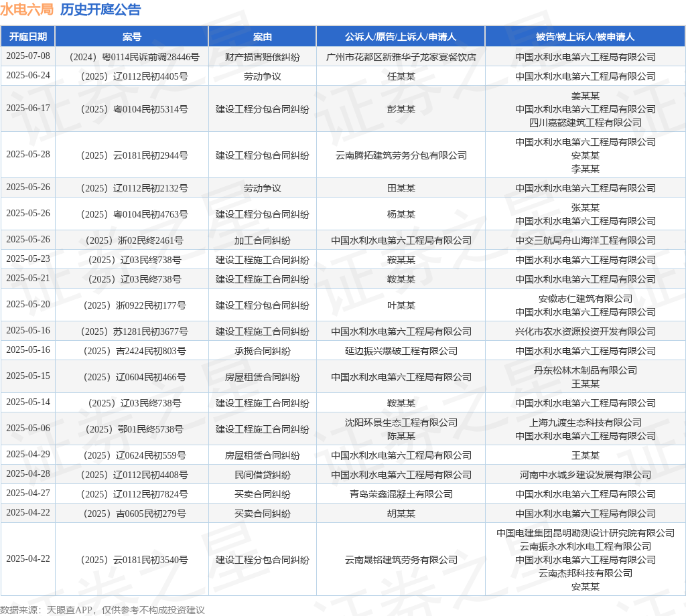The width and height of the screenshot is (686, 616).
Task: Click case number 鄂01民终5738号
Action: coord(134,429)
